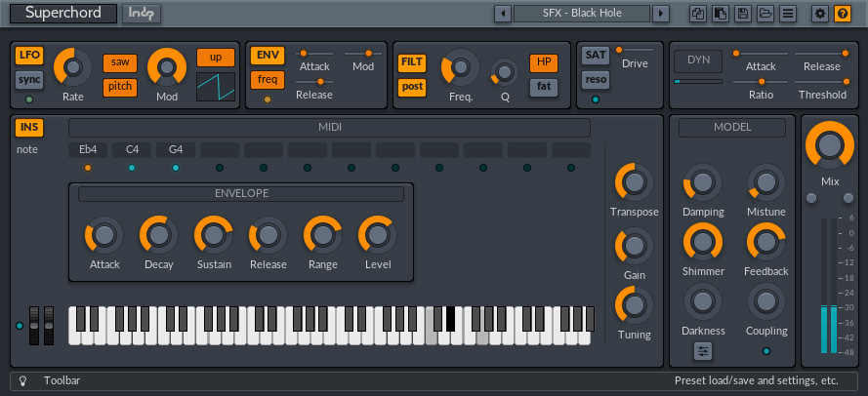
Task: Click the ENVELOPE header bar
Action: [x=241, y=193]
